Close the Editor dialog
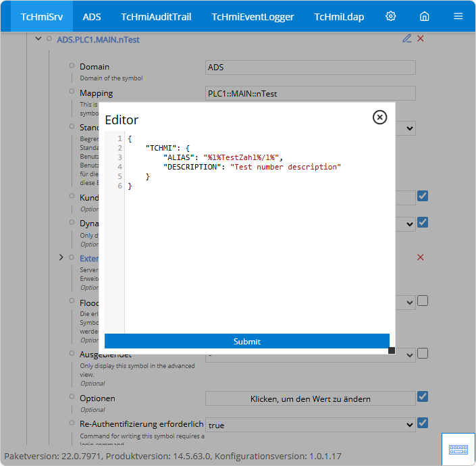The width and height of the screenshot is (476, 466). pos(379,118)
